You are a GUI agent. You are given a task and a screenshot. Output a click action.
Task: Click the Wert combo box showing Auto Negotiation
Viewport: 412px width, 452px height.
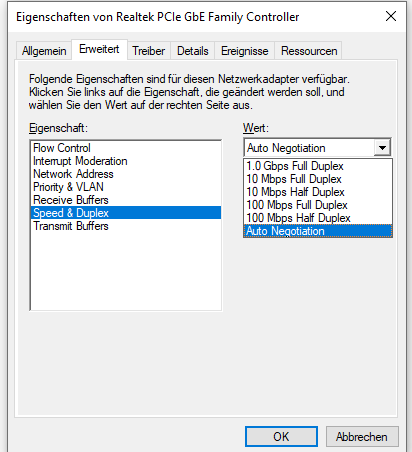click(317, 147)
